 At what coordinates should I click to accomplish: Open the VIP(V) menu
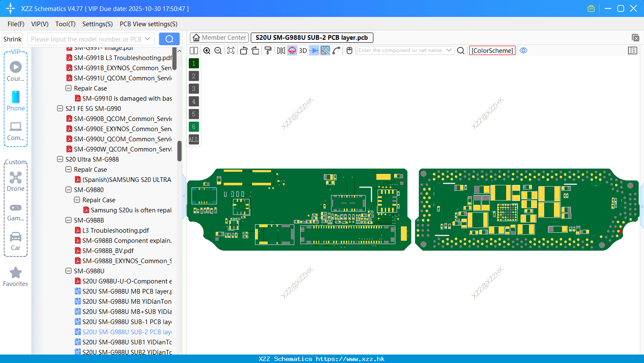pyautogui.click(x=40, y=24)
